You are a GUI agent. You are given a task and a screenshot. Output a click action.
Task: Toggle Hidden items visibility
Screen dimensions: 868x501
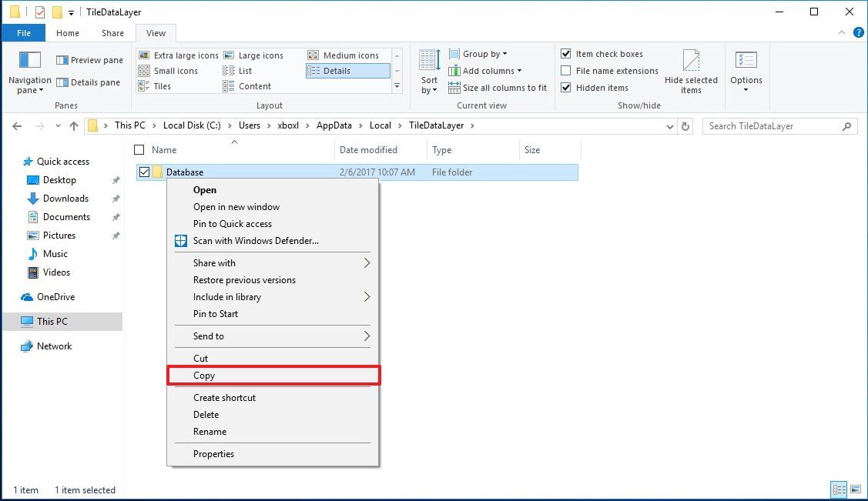click(x=566, y=87)
